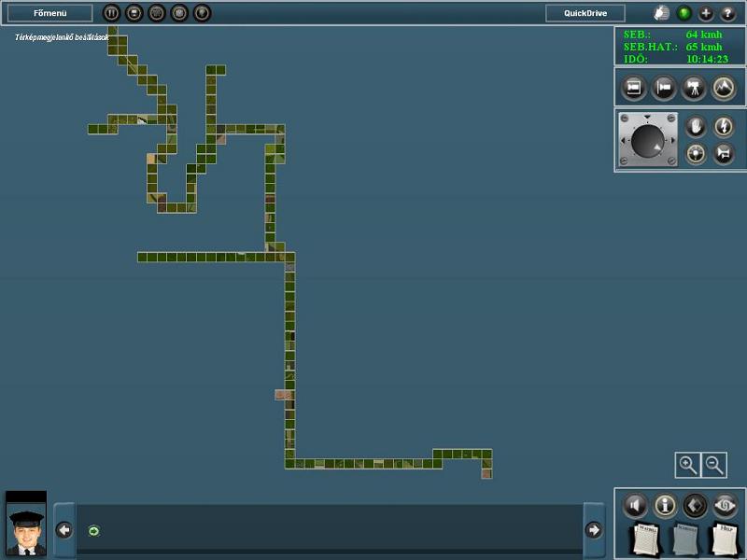Open help with the question mark icon
The width and height of the screenshot is (747, 560).
click(728, 13)
